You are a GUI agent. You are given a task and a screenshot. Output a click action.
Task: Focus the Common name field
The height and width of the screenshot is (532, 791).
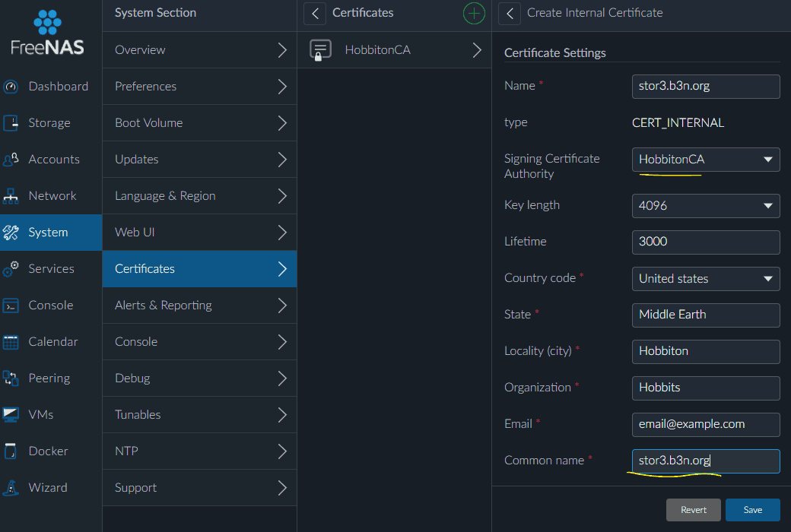[x=706, y=461]
